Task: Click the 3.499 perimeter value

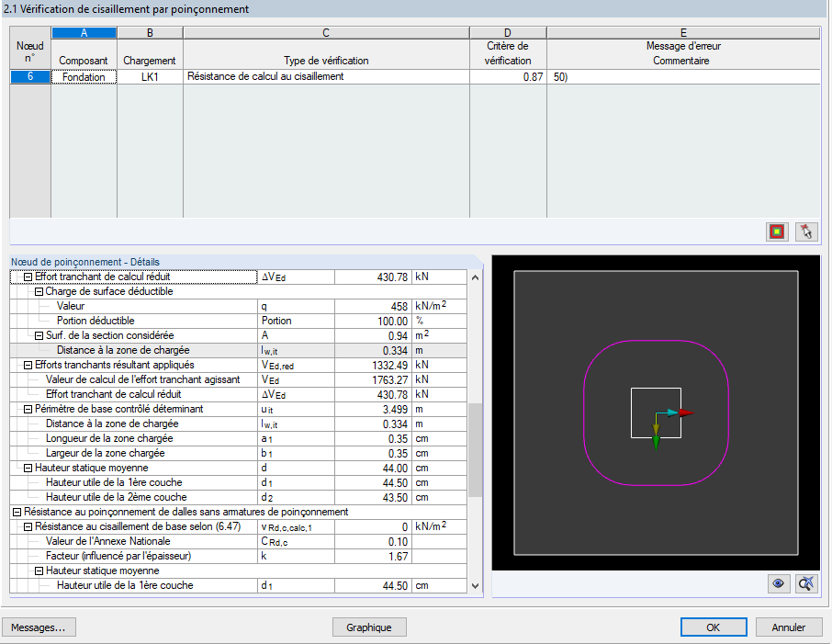Action: tap(373, 410)
